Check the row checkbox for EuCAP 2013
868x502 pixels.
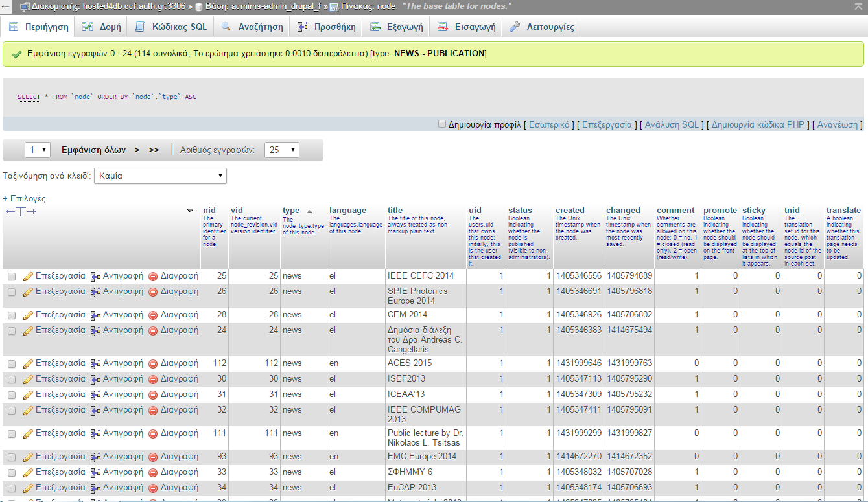(12, 488)
